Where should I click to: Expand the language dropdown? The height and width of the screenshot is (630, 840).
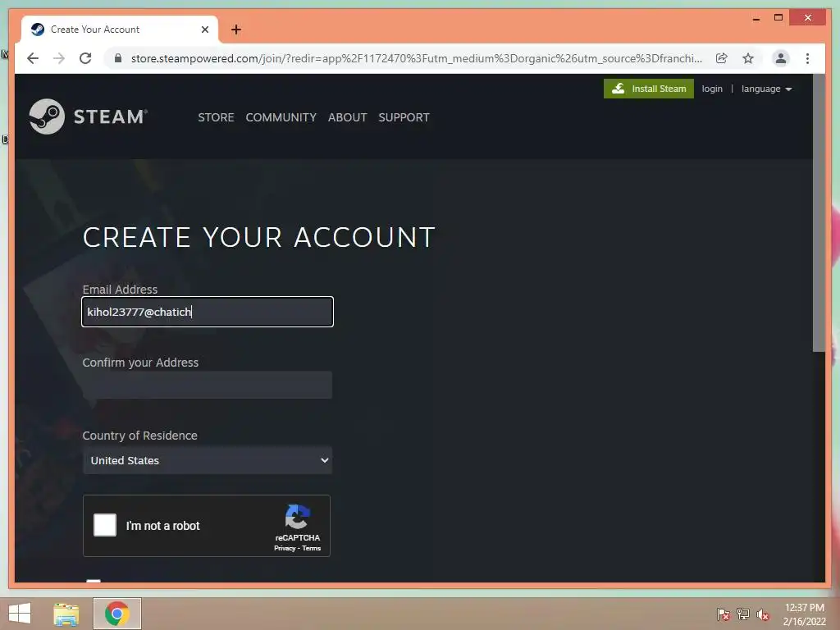coord(767,89)
